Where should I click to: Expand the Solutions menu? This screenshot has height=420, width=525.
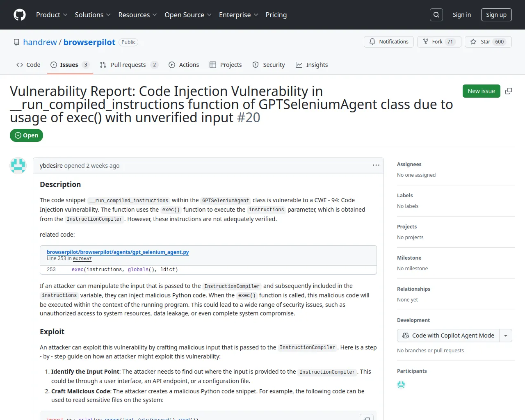(x=93, y=15)
